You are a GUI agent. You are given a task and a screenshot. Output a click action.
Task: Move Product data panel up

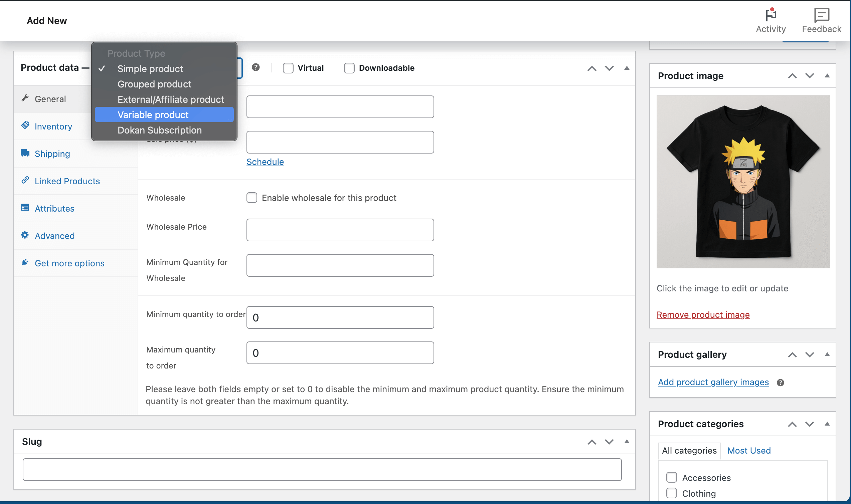(592, 68)
